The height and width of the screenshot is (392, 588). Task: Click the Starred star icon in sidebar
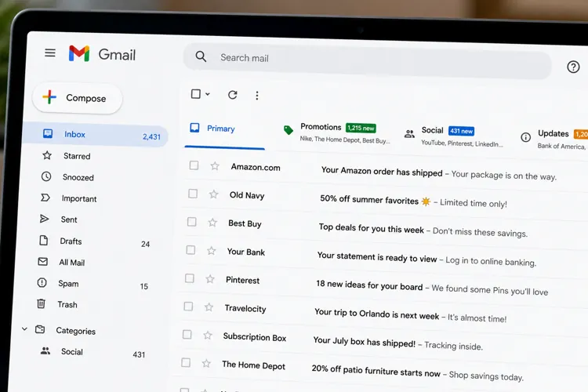[47, 155]
